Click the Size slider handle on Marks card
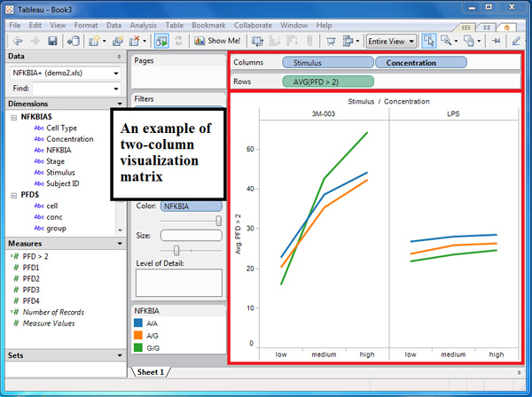The height and width of the screenshot is (397, 532). (176, 251)
